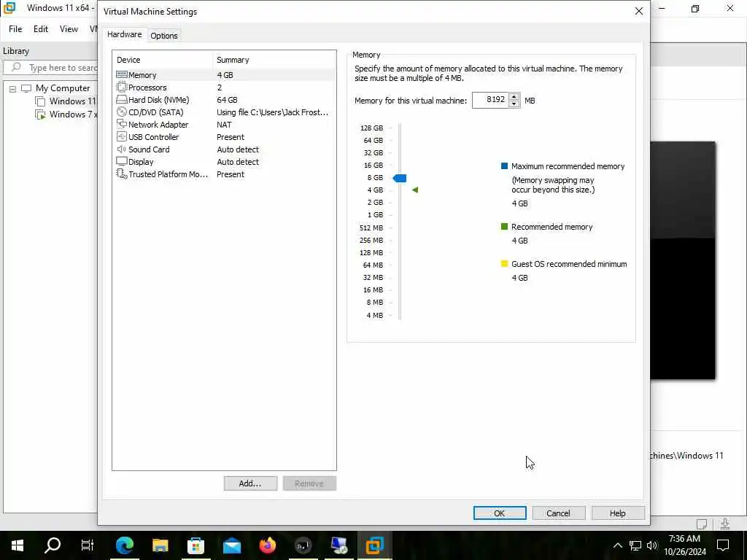
Task: Open File Explorer from taskbar
Action: [x=160, y=545]
